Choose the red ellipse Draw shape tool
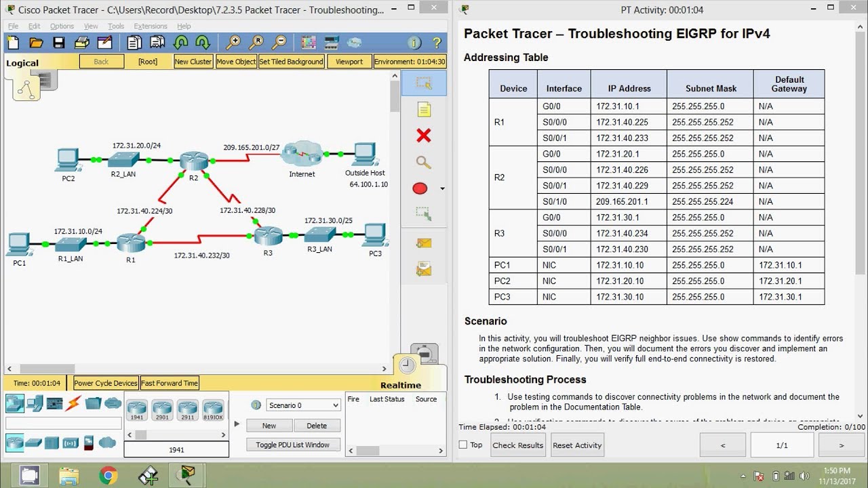This screenshot has width=868, height=488. 420,188
